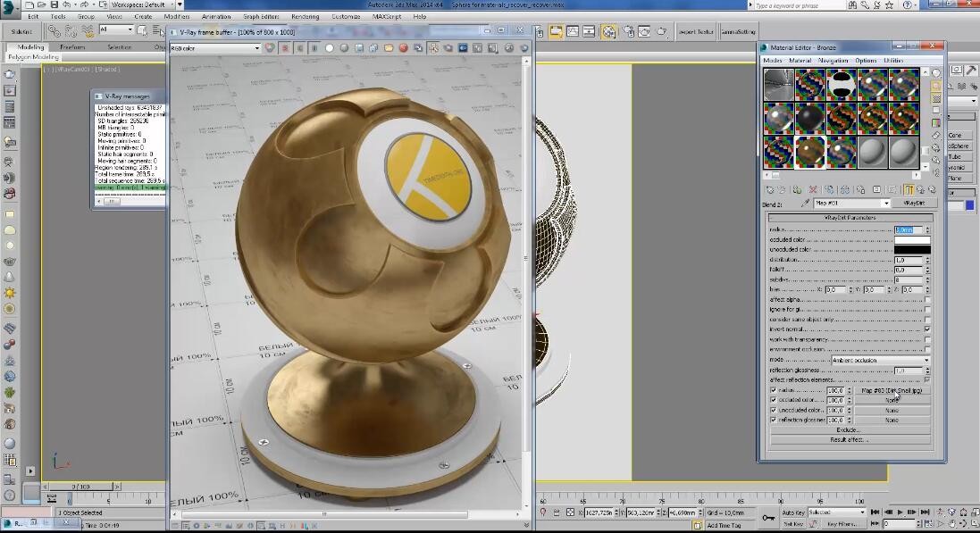Click the VRayDirt map type button
The image size is (980, 533).
click(913, 204)
